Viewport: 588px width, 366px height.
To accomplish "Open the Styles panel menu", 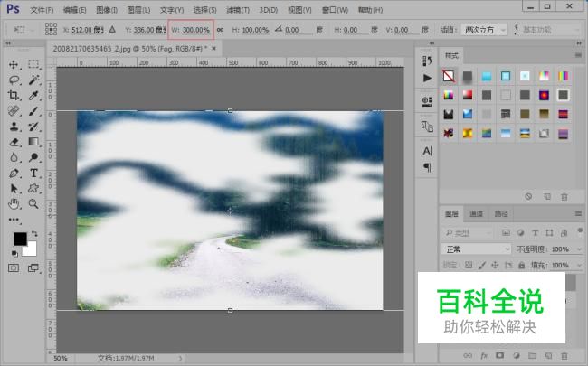I will [x=578, y=55].
